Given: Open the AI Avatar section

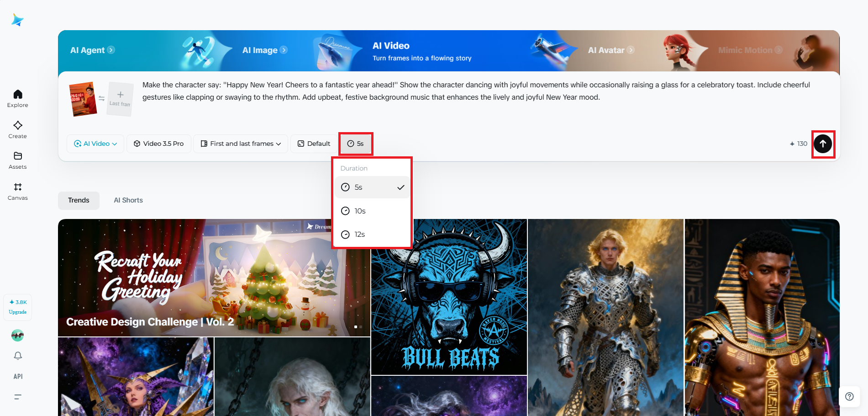Looking at the screenshot, I should pyautogui.click(x=611, y=50).
